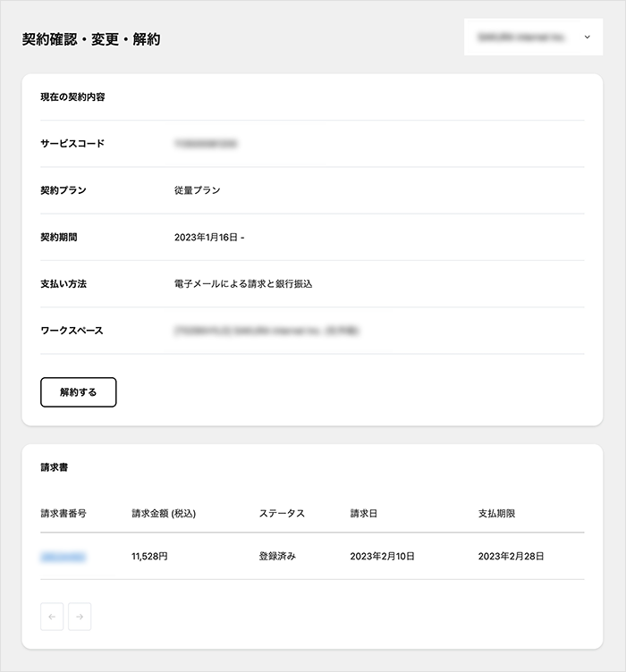Select the 2023年2月28日 payment due date
This screenshot has width=626, height=672.
[x=511, y=556]
